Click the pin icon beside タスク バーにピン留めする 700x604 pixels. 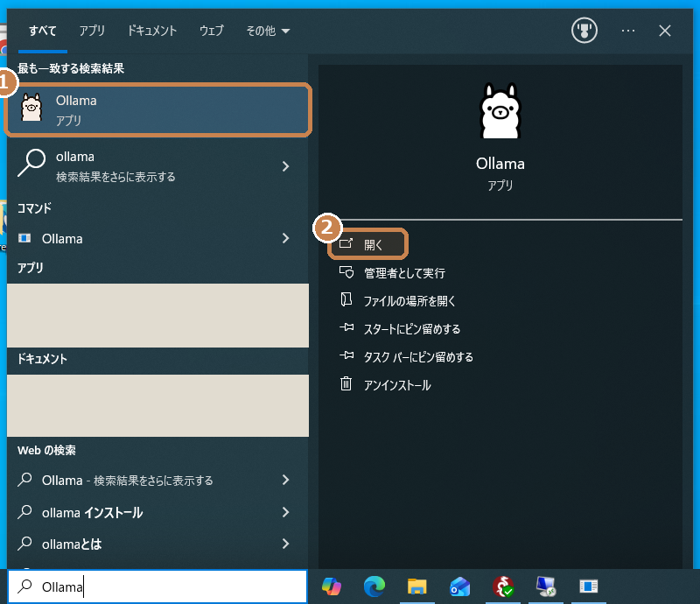tap(346, 355)
